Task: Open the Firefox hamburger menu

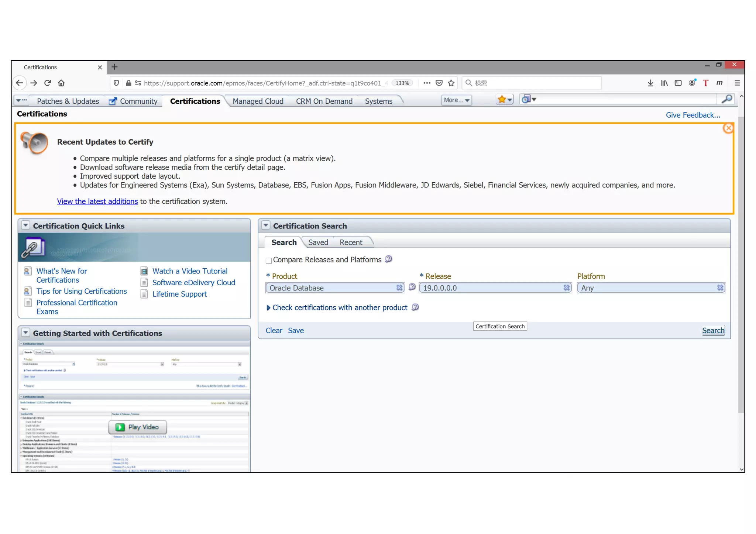Action: coord(737,83)
